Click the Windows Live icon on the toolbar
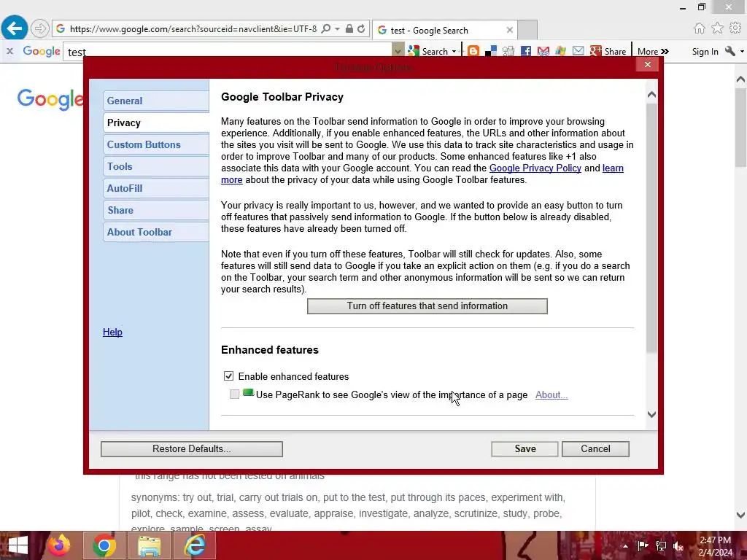 [x=561, y=51]
